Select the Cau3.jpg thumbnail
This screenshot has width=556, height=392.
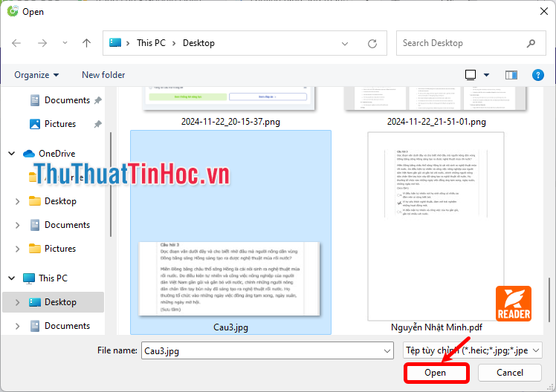coord(230,278)
